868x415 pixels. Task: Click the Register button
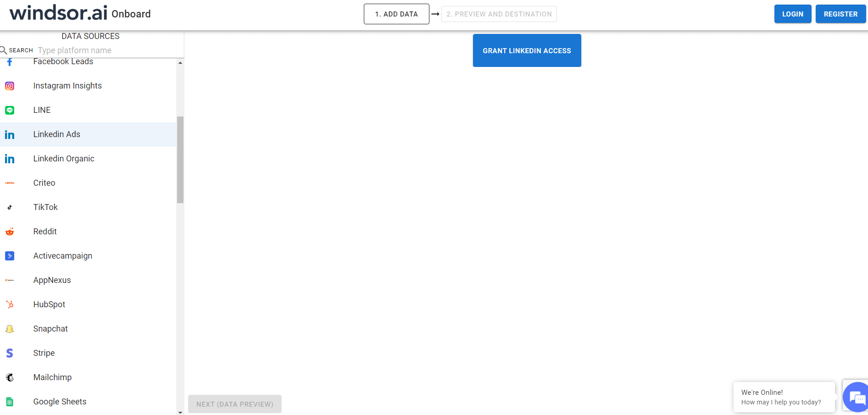click(840, 14)
